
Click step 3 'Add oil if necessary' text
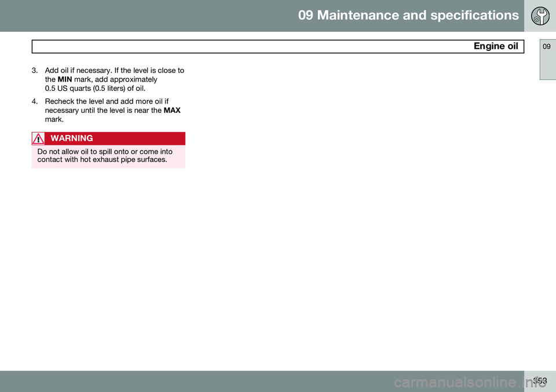tap(114, 79)
